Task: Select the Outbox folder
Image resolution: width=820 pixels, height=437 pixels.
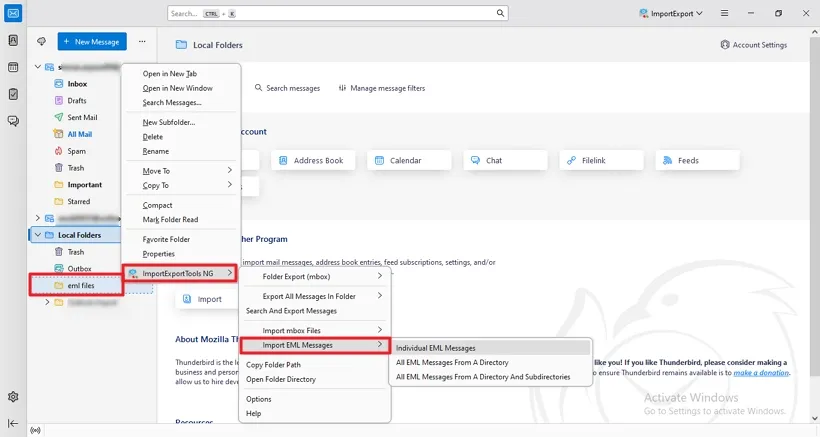Action: [x=79, y=269]
